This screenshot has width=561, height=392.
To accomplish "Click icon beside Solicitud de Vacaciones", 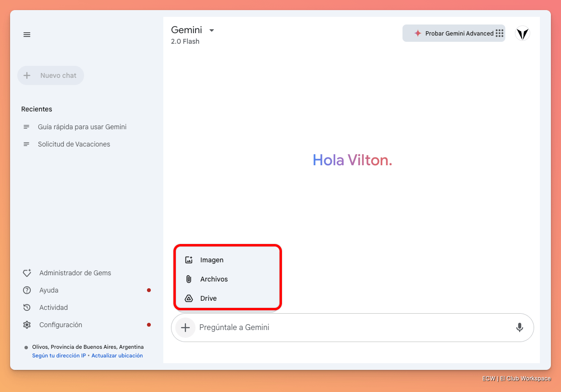I will coord(26,144).
